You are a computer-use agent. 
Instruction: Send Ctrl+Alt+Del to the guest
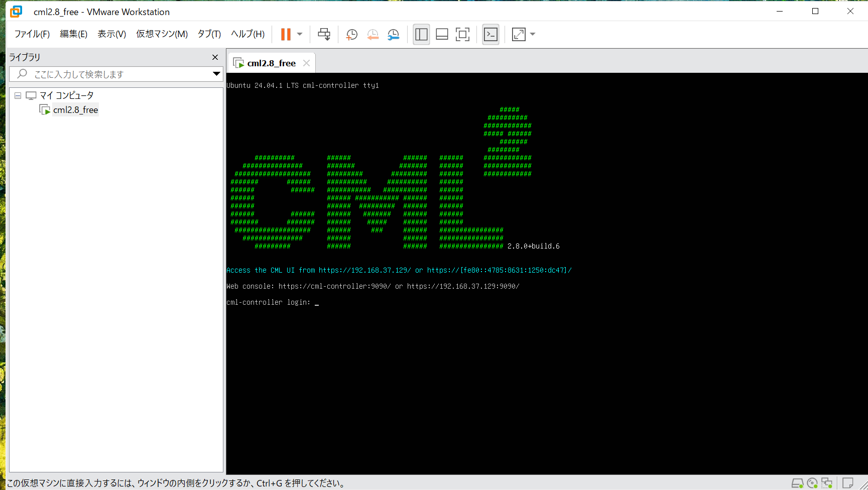click(324, 34)
